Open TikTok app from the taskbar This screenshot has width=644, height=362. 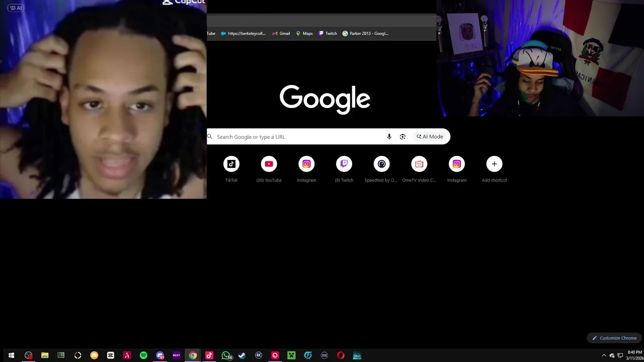(x=209, y=355)
